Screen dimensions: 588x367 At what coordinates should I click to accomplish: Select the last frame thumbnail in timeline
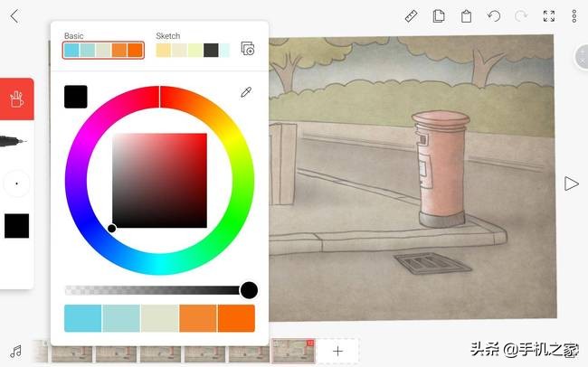click(293, 351)
